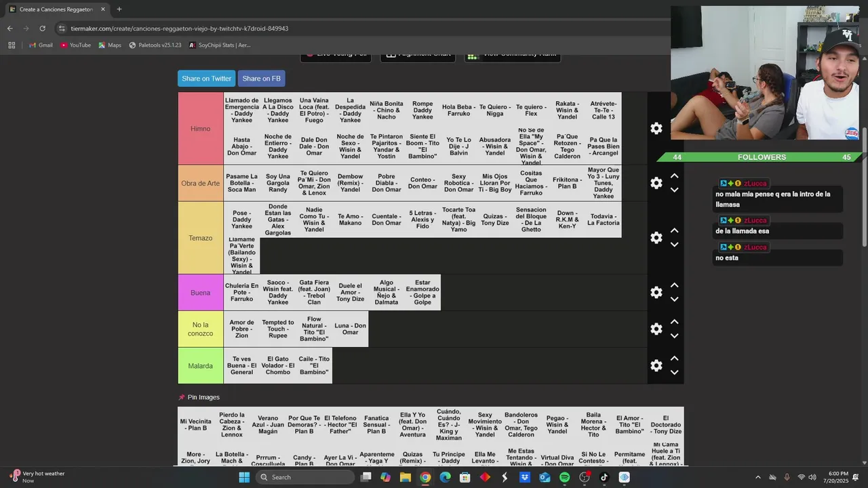868x488 pixels.
Task: Show hidden system tray icons
Action: [x=757, y=477]
